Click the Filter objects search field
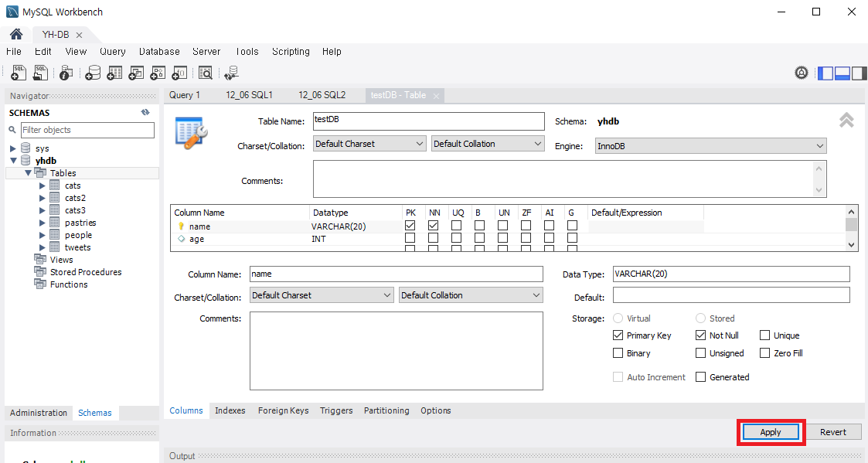 87,130
